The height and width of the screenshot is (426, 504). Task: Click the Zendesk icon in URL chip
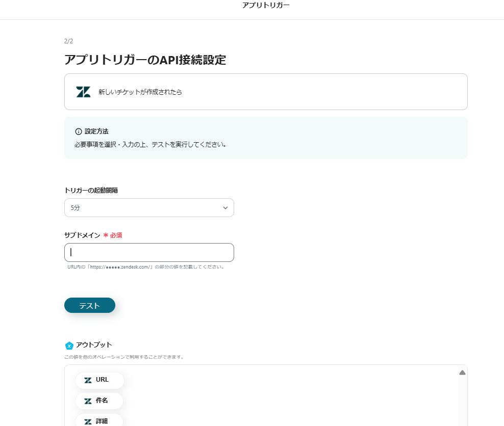point(88,380)
